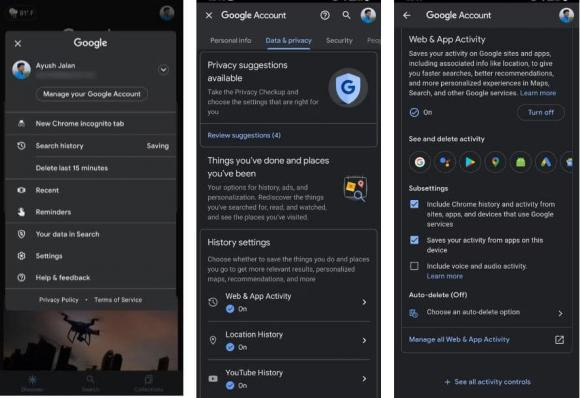Click the Settings gear icon
Viewport: 580px width, 398px height.
coord(21,256)
